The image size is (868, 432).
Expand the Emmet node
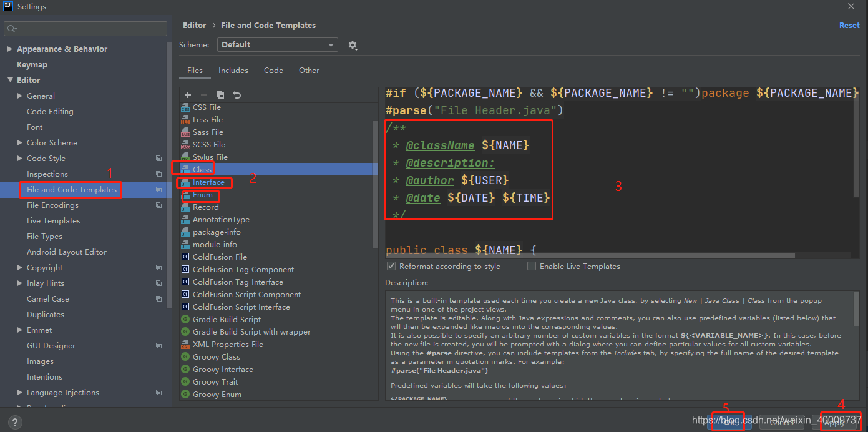click(20, 330)
